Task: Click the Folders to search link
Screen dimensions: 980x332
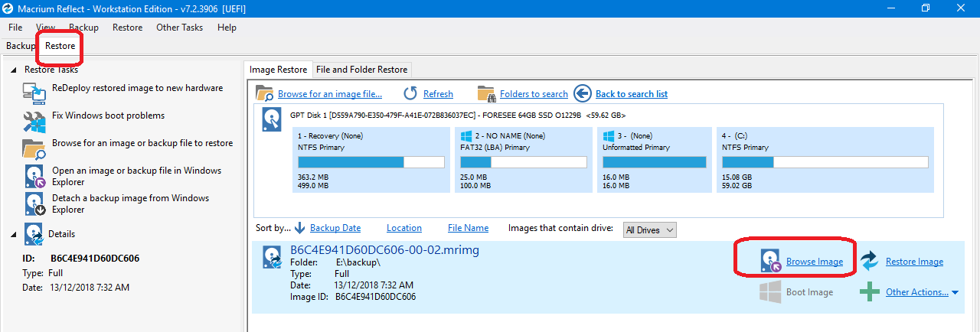Action: click(534, 94)
